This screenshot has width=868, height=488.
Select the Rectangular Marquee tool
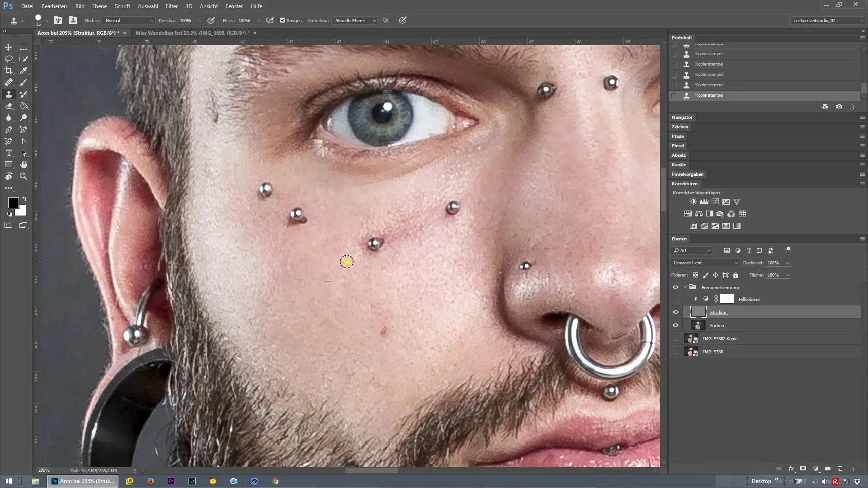tap(24, 47)
